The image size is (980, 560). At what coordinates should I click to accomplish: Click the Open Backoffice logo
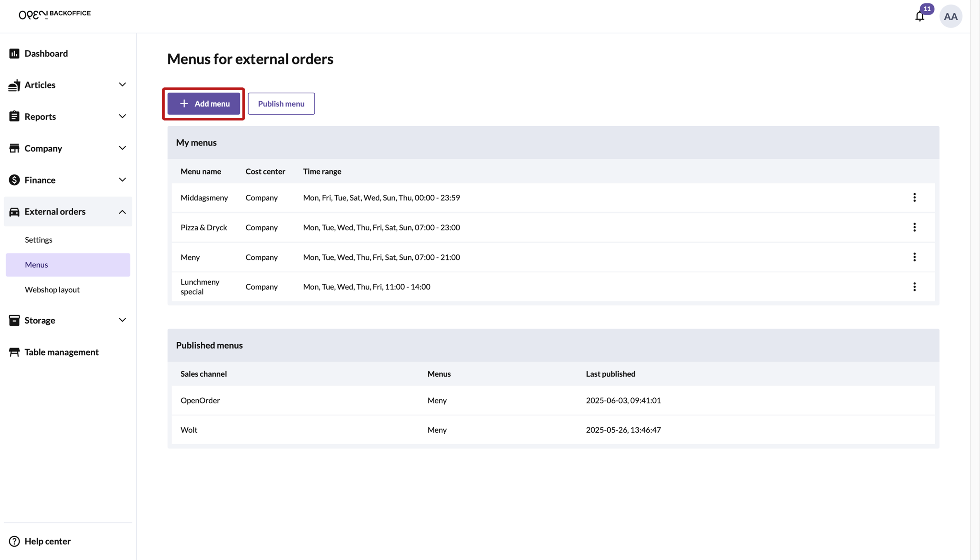click(x=55, y=14)
